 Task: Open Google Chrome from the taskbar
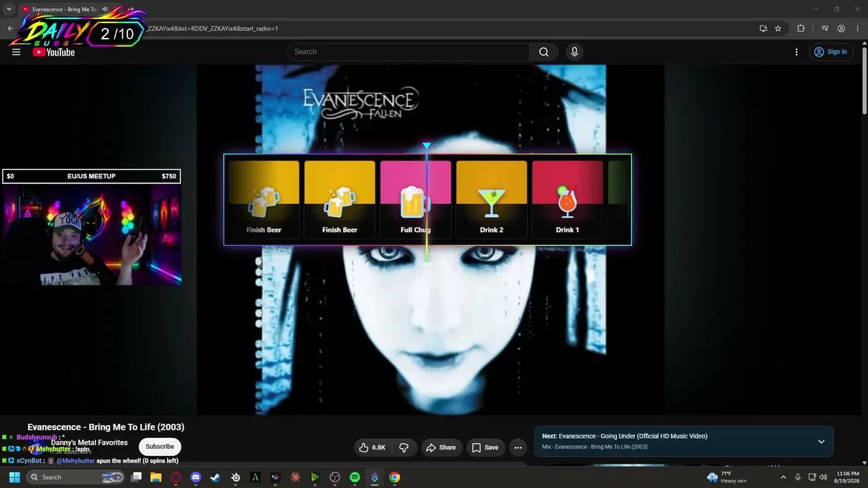[395, 477]
